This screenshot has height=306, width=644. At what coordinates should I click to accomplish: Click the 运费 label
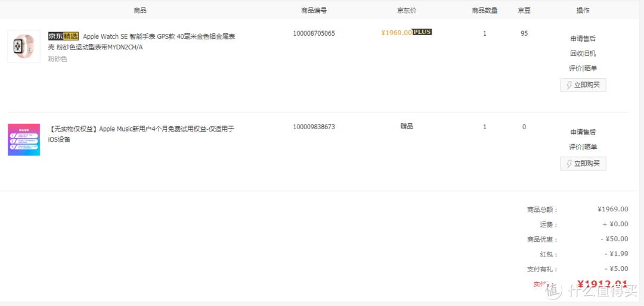[549, 225]
